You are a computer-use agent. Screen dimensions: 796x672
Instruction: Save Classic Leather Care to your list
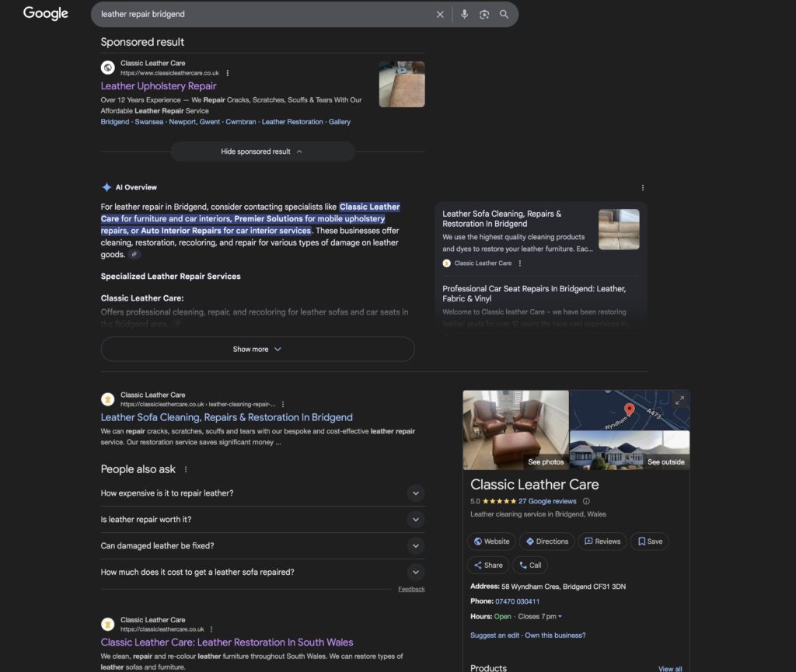click(650, 541)
